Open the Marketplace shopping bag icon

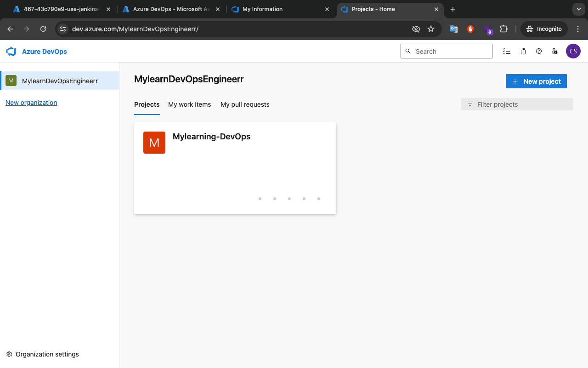click(523, 52)
